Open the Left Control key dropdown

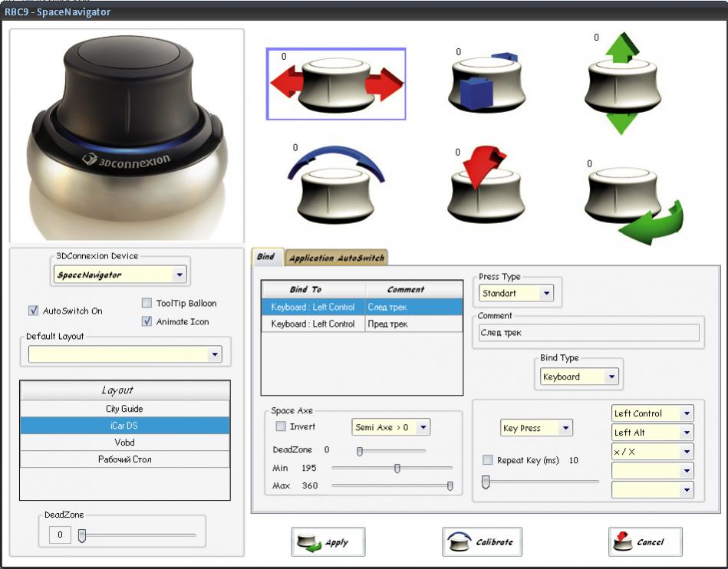tap(653, 413)
